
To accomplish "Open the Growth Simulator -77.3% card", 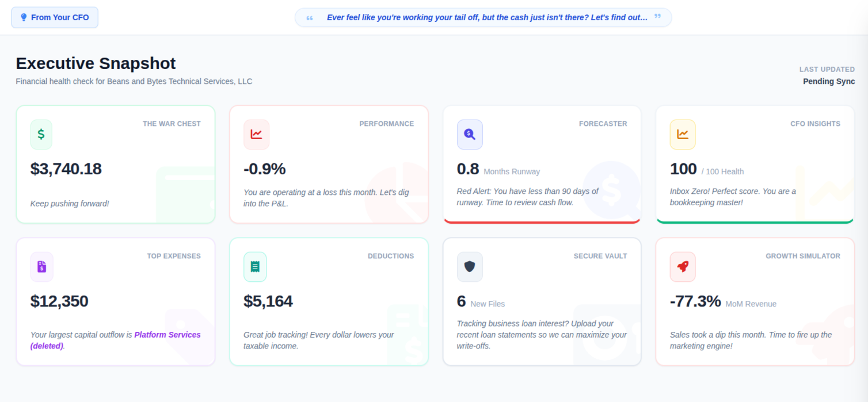I will pos(755,301).
